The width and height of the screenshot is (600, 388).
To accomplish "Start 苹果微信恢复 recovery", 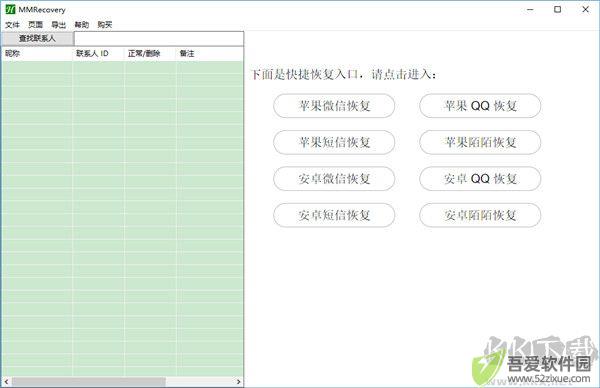I will pos(334,106).
